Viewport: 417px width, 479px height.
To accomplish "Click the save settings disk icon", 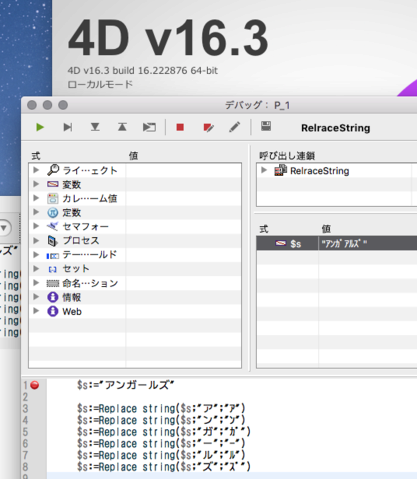I will click(266, 126).
